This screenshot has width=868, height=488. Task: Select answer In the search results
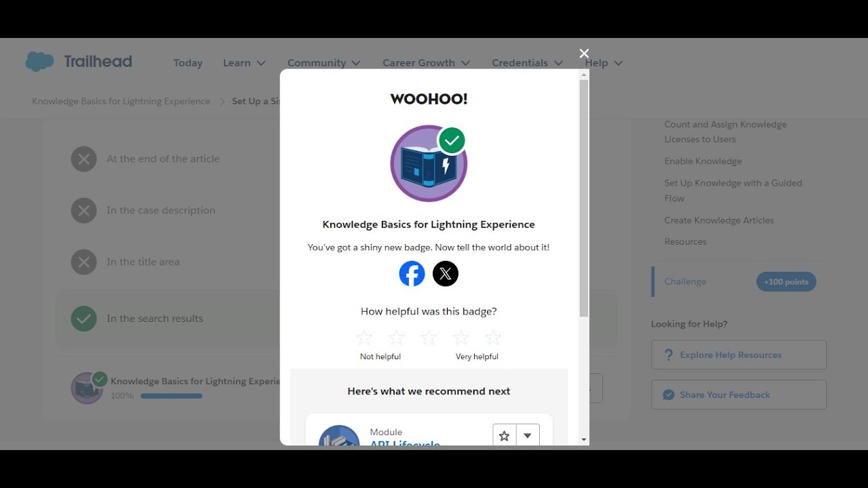[155, 319]
